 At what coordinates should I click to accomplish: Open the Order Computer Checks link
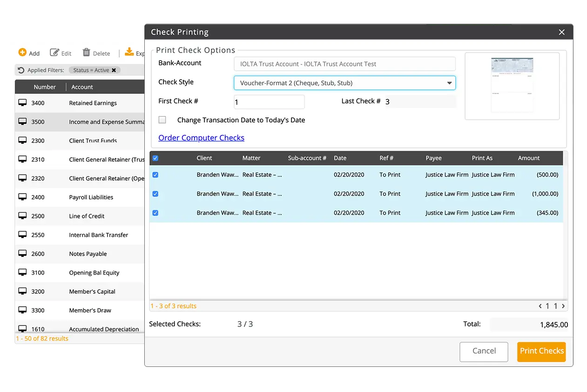click(201, 138)
